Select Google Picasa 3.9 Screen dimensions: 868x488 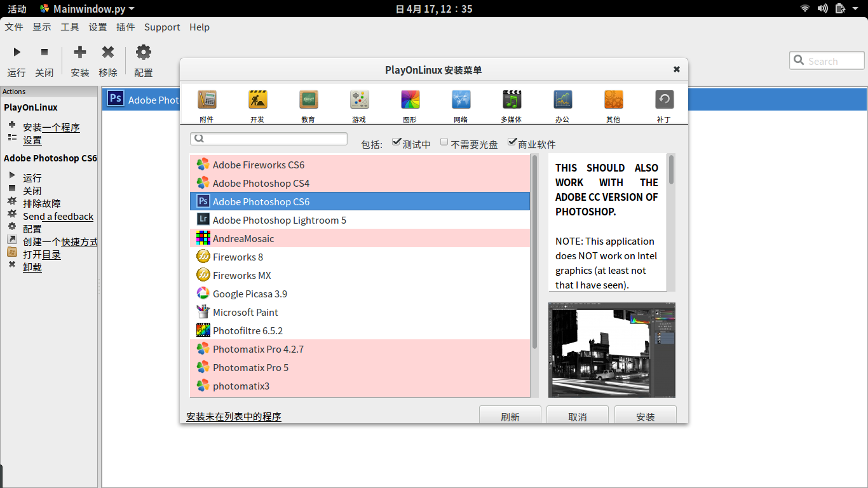[360, 294]
